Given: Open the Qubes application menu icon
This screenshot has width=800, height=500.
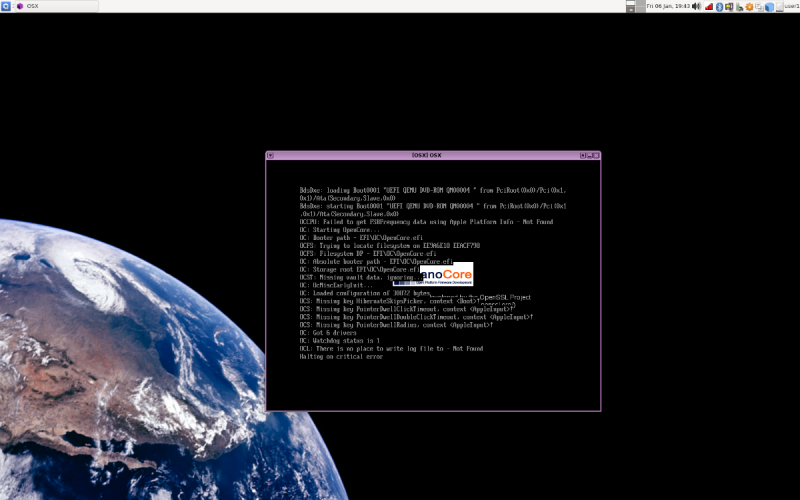Looking at the screenshot, I should tap(5, 6).
